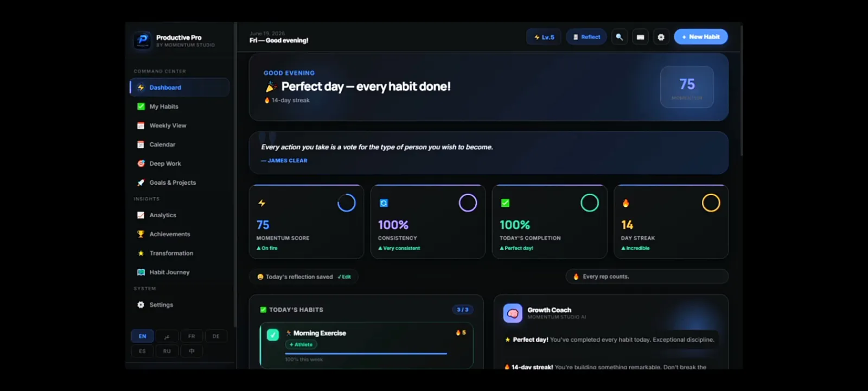The image size is (868, 391).
Task: Click the Lv.5 level badge
Action: pyautogui.click(x=544, y=37)
